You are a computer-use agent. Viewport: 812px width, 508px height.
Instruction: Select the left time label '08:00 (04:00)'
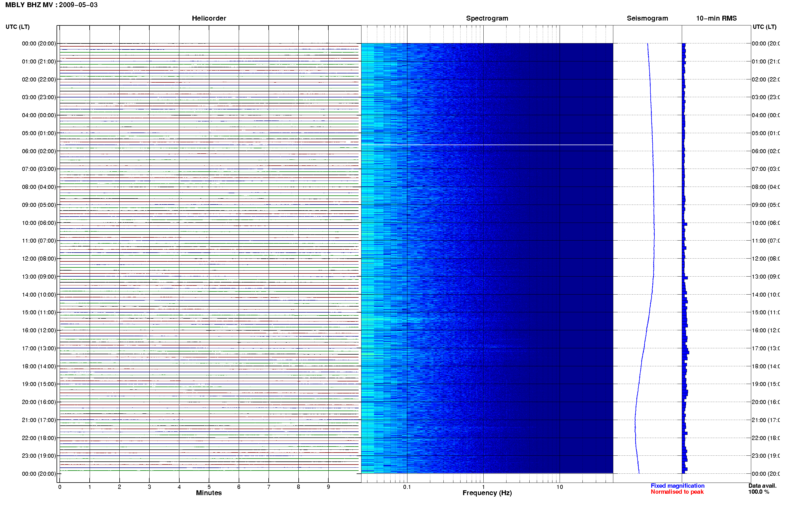point(39,187)
